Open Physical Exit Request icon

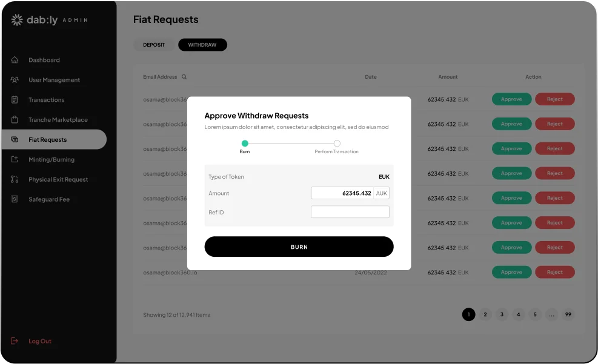click(x=15, y=179)
